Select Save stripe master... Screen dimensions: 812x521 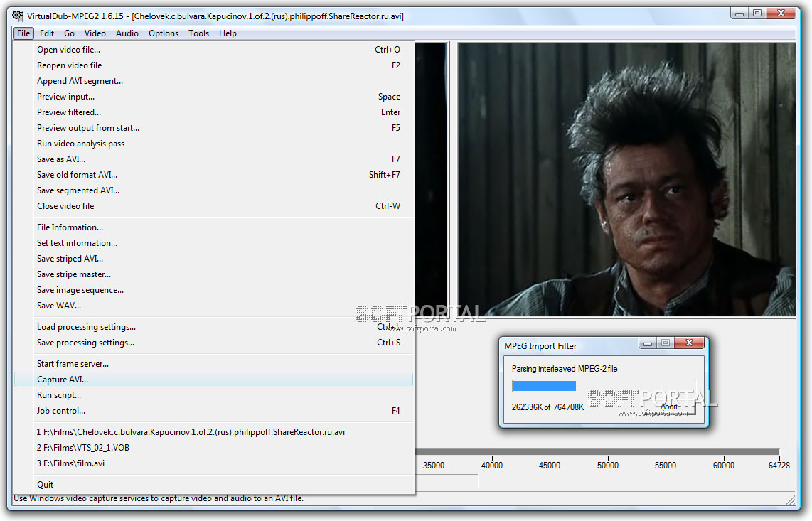tap(213, 274)
